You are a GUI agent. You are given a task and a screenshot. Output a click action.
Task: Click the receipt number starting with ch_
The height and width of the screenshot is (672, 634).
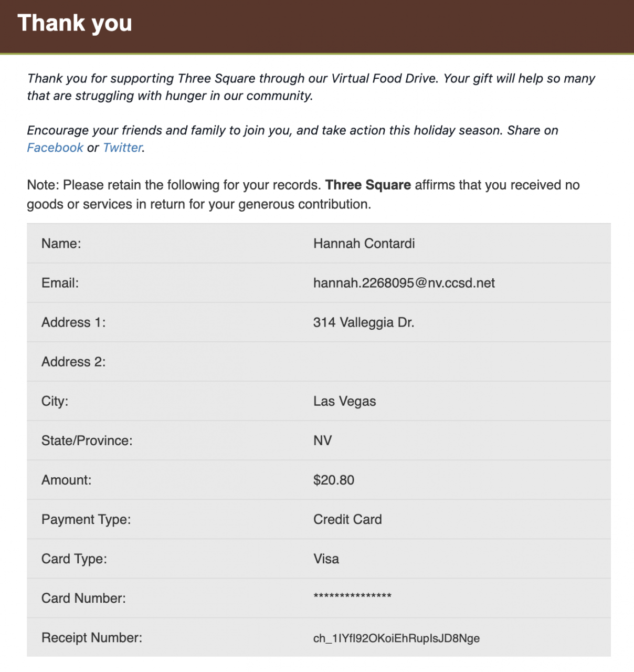(x=396, y=638)
